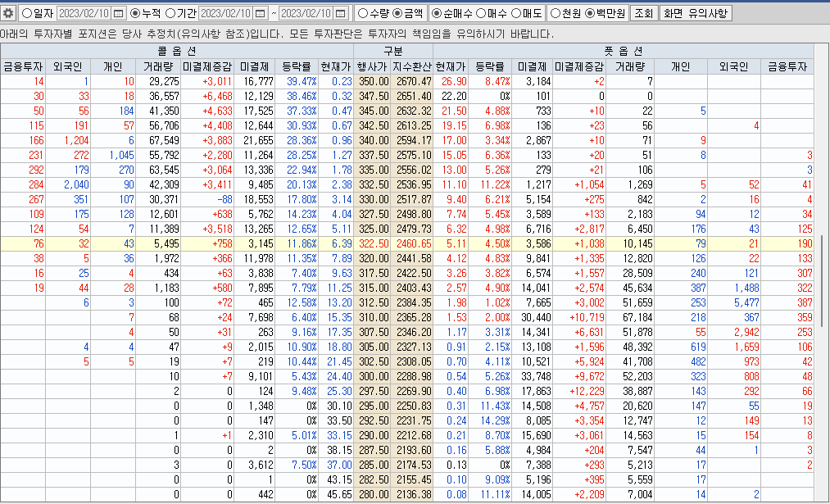Click the call open interest 21,655
The image size is (830, 504).
255,140
